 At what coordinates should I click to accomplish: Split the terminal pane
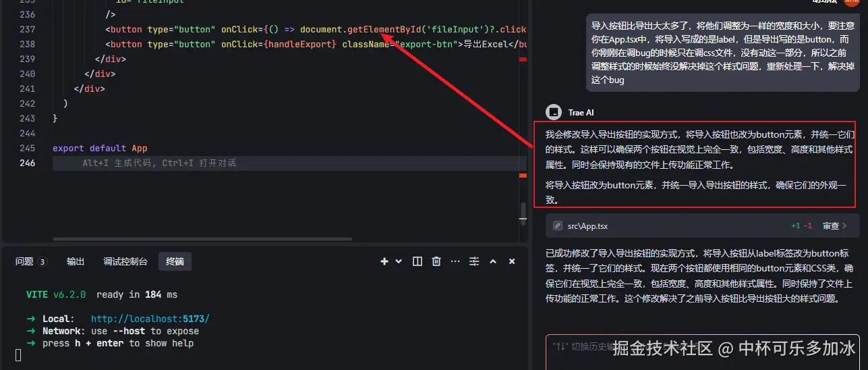pyautogui.click(x=417, y=261)
